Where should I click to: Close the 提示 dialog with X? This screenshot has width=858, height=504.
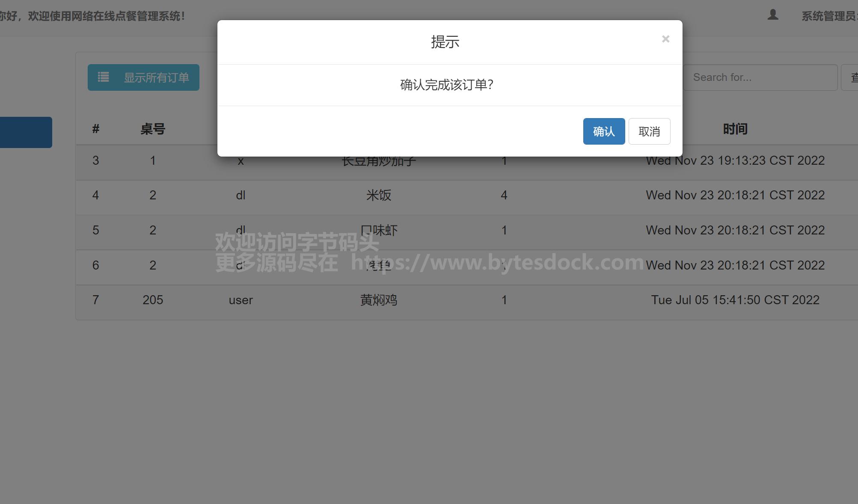pos(665,39)
